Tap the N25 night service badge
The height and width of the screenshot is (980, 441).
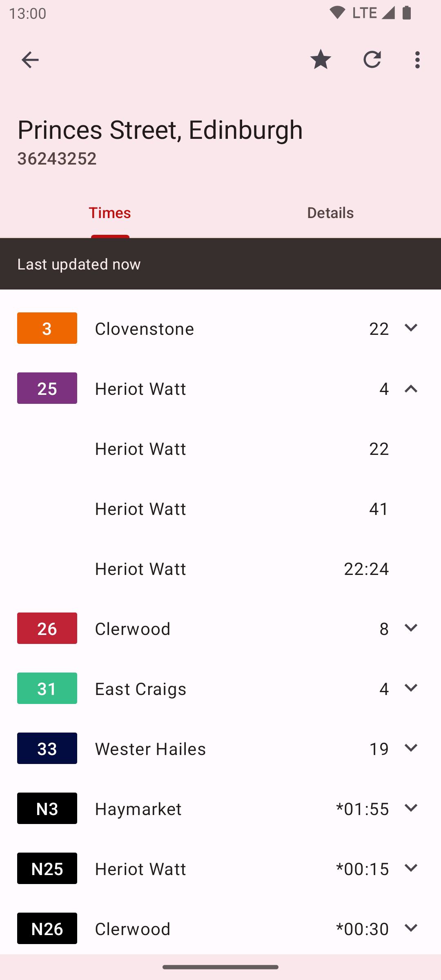[47, 868]
